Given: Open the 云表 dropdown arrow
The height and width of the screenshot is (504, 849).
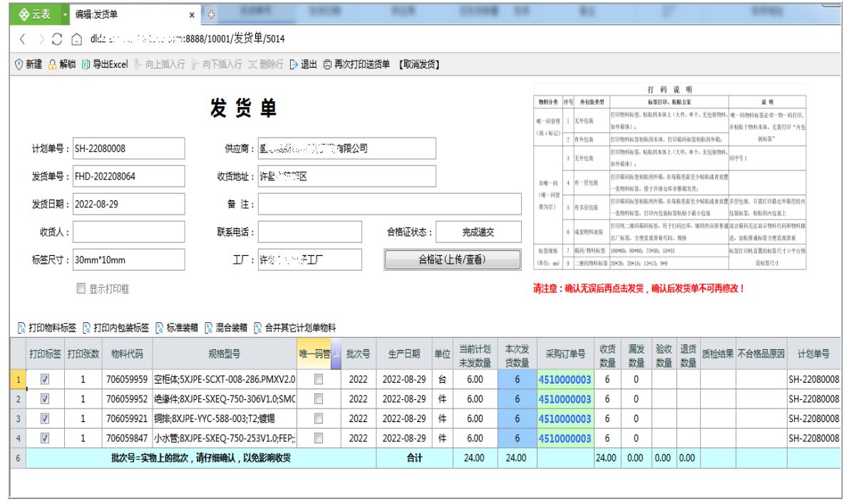Looking at the screenshot, I should click(65, 15).
